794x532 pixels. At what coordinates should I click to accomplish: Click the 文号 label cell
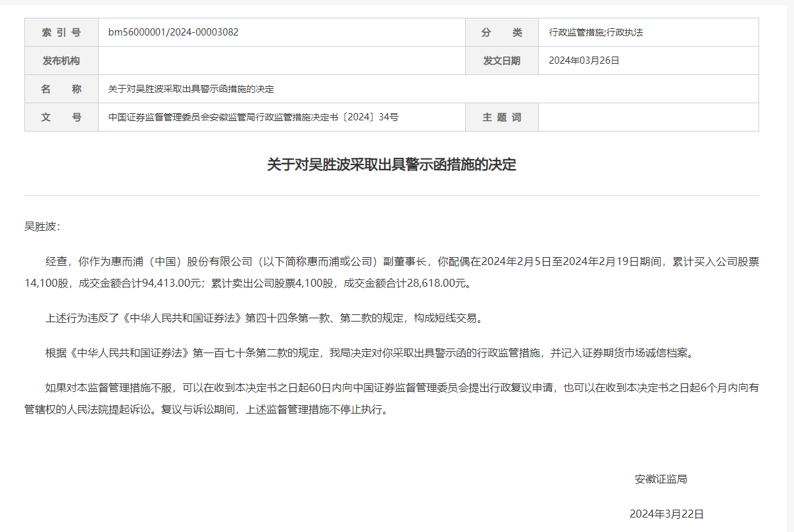pos(61,117)
